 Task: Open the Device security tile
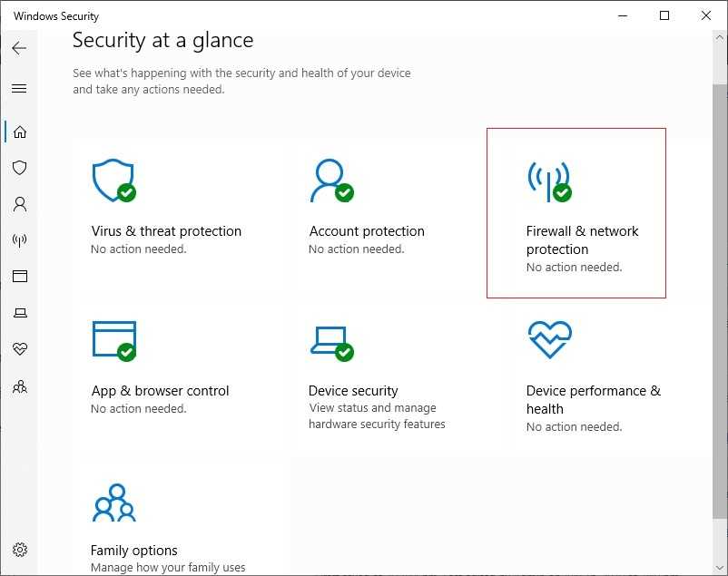click(398, 376)
